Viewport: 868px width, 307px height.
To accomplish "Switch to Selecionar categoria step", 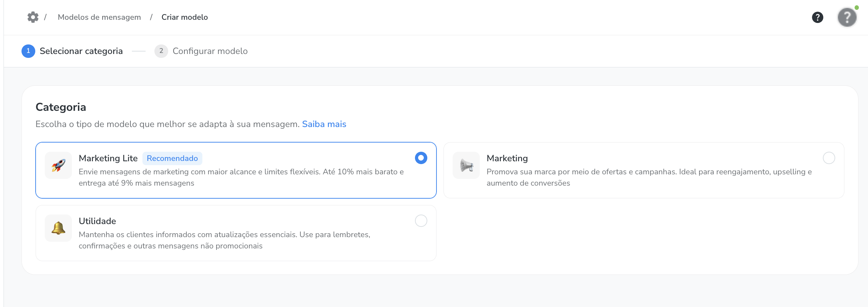I will click(x=81, y=51).
